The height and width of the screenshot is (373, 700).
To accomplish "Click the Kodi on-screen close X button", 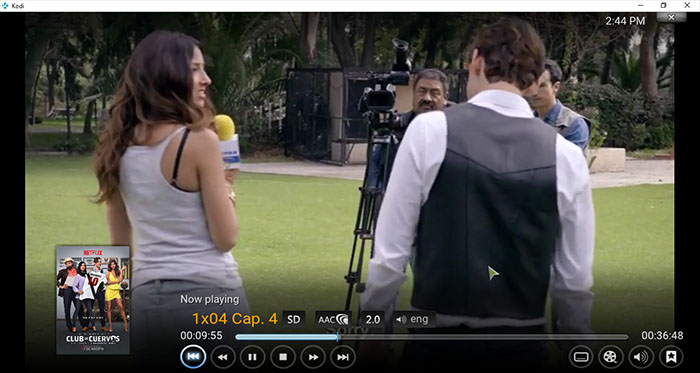I will [671, 17].
